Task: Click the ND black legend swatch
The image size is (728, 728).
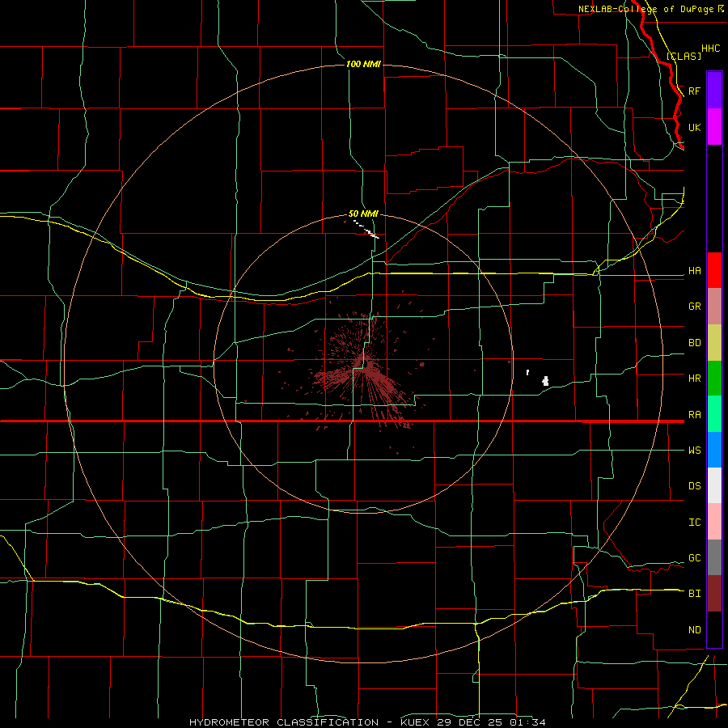Action: pos(714,629)
